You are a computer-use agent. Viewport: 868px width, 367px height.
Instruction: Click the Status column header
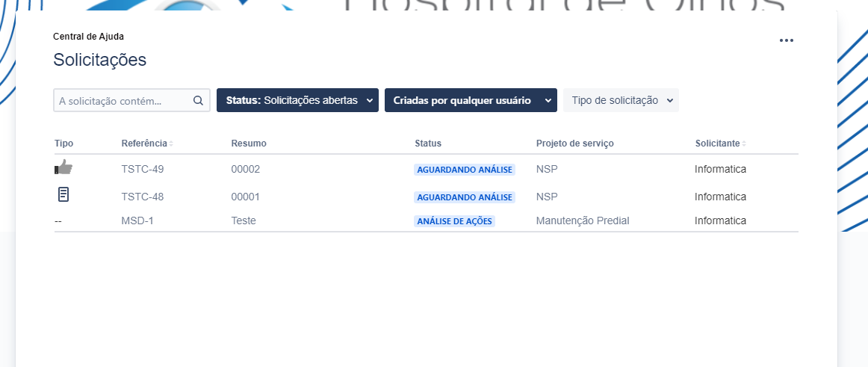point(428,144)
